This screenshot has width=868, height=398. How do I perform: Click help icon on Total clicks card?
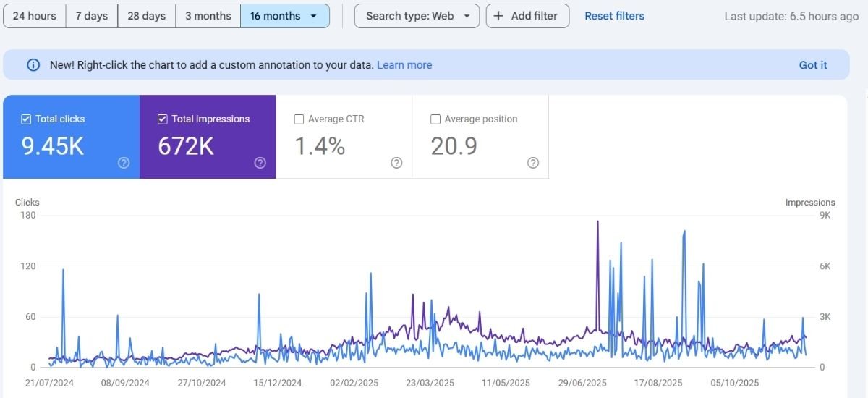click(124, 163)
